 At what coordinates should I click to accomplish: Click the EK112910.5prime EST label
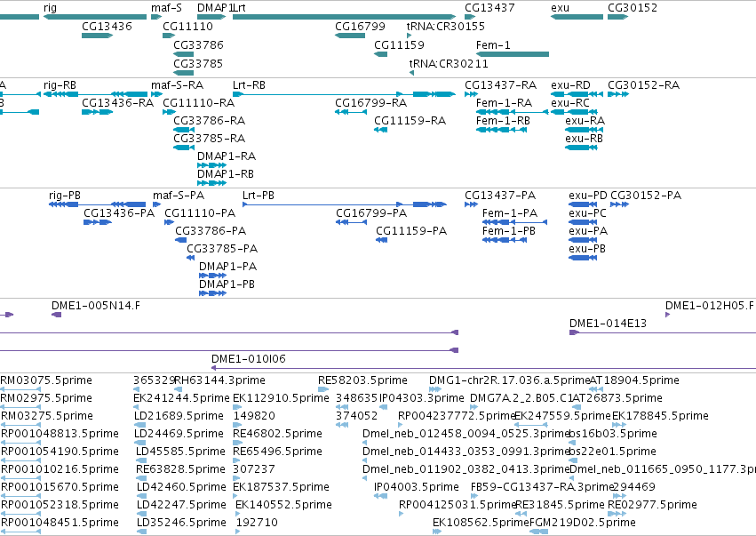click(x=281, y=398)
